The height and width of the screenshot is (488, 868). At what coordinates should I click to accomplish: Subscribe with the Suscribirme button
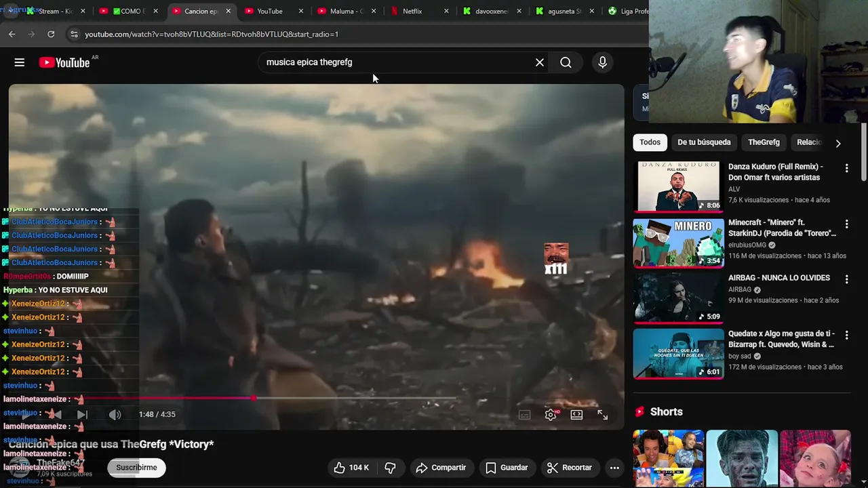pyautogui.click(x=136, y=468)
